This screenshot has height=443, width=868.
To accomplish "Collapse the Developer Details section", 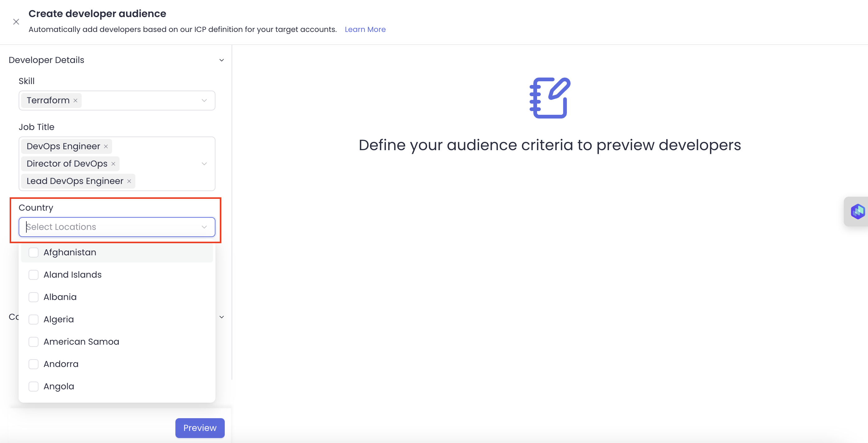I will (x=221, y=60).
